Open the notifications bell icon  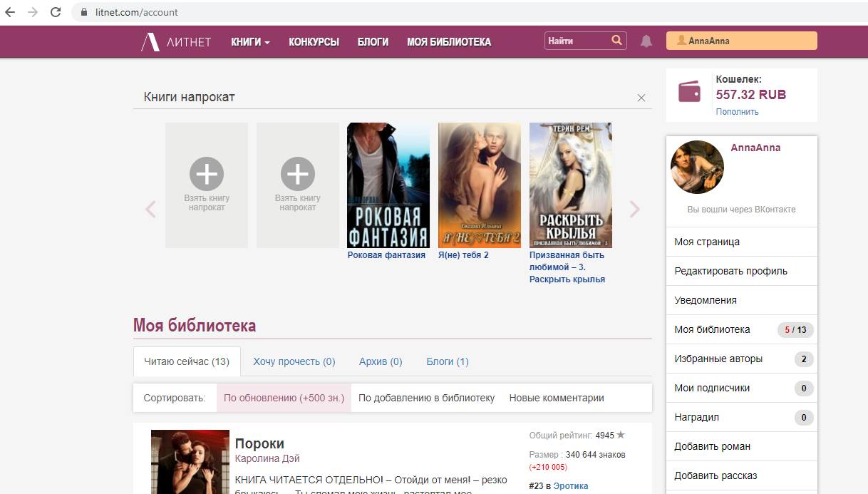(x=646, y=41)
